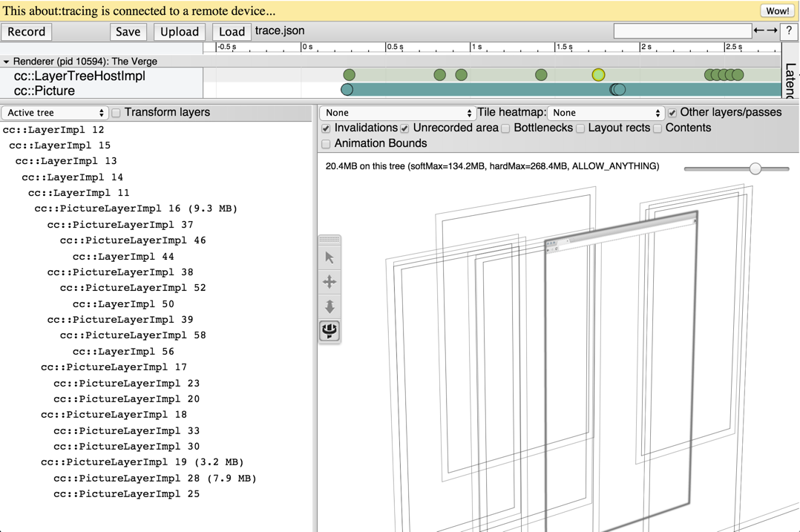Select cc::PictureLayerImpl 16 (9.3 MB) layer

tap(136, 208)
